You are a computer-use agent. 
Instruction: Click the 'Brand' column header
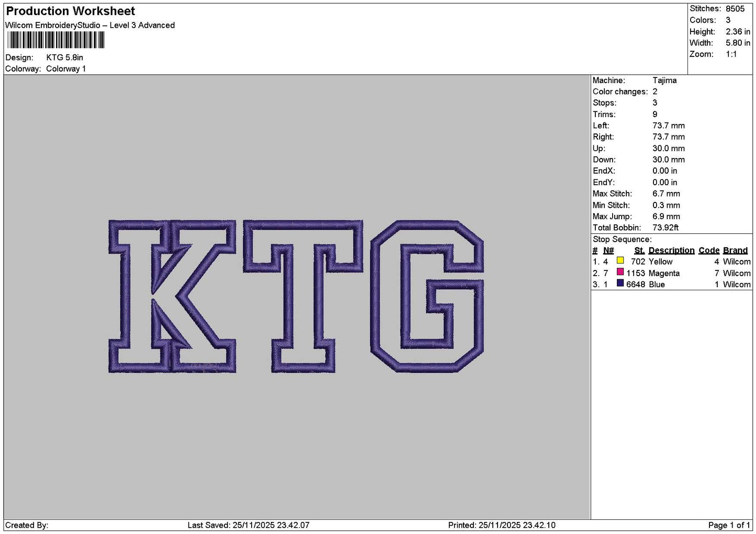[x=735, y=251]
